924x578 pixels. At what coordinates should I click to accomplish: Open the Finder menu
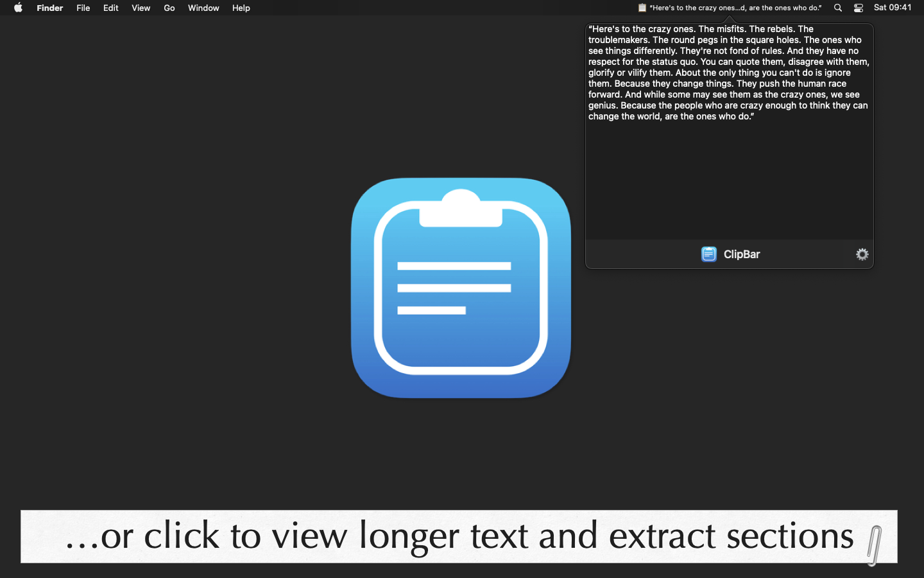49,8
